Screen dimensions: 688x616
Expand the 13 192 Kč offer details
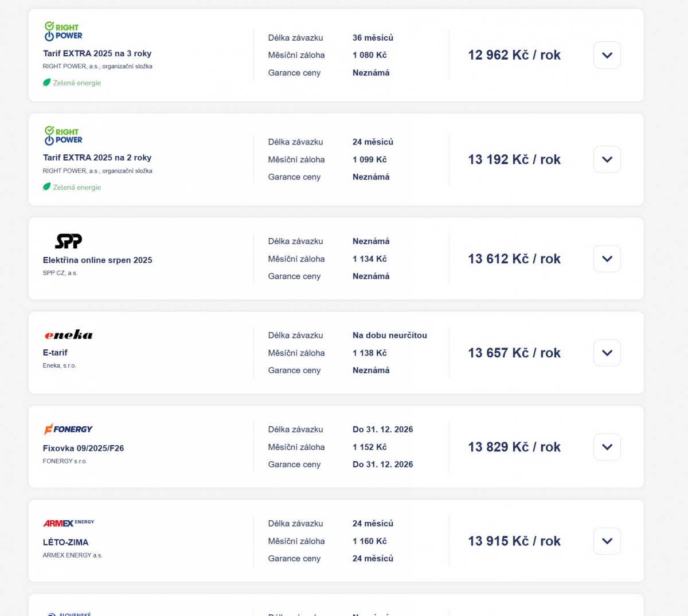click(x=607, y=159)
